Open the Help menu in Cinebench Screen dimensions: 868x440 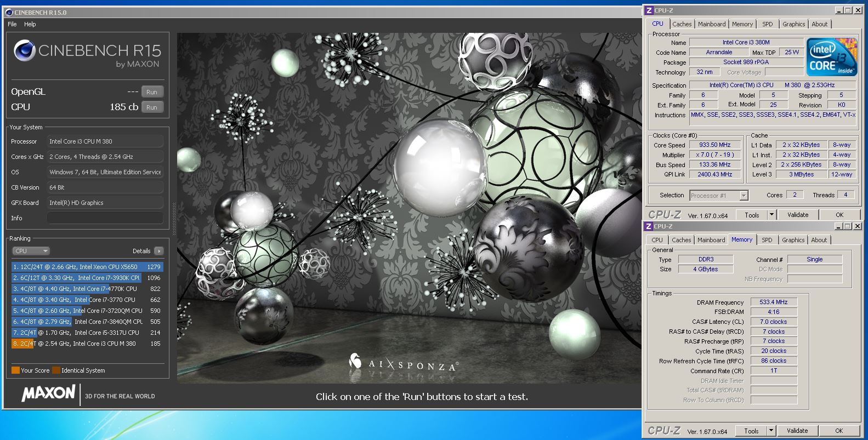tap(30, 24)
